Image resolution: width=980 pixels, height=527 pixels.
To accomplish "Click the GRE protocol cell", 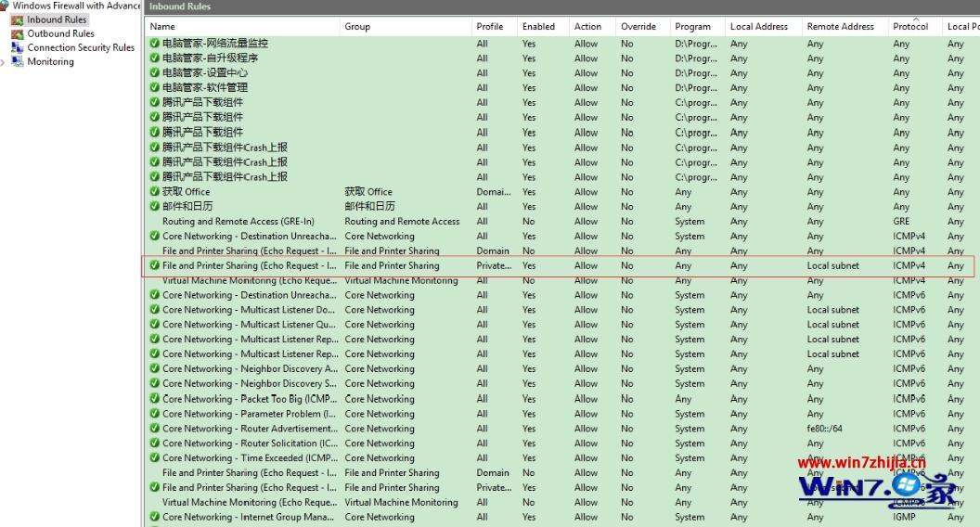I will (x=901, y=222).
